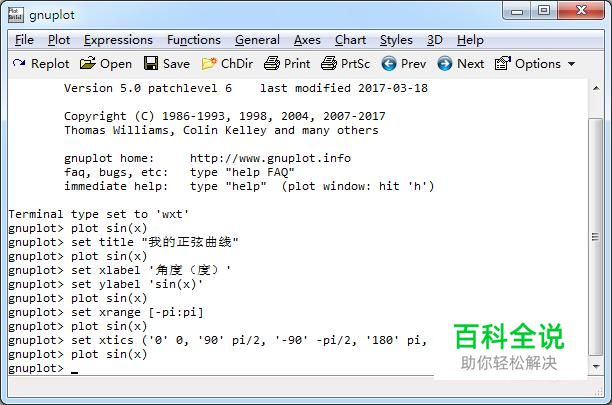Viewport: 612px width, 405px height.
Task: Click the Terminal type set to 'wxt' line
Action: click(98, 214)
